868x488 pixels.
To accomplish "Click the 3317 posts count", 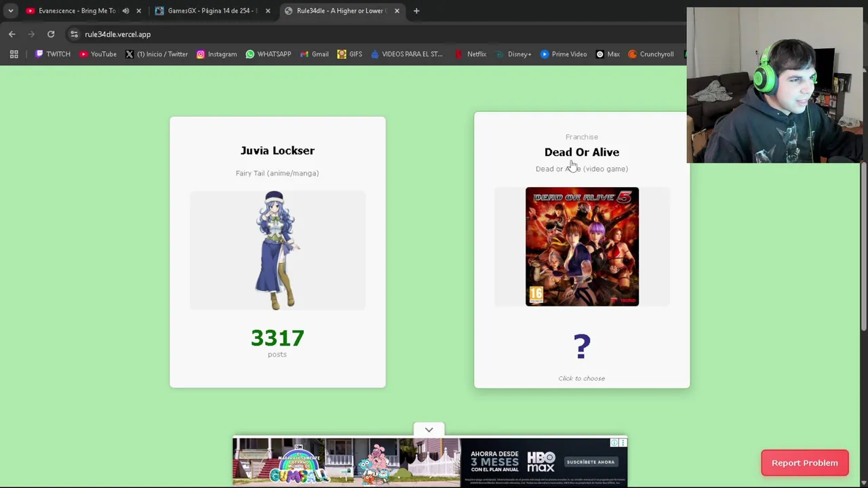I will point(277,338).
